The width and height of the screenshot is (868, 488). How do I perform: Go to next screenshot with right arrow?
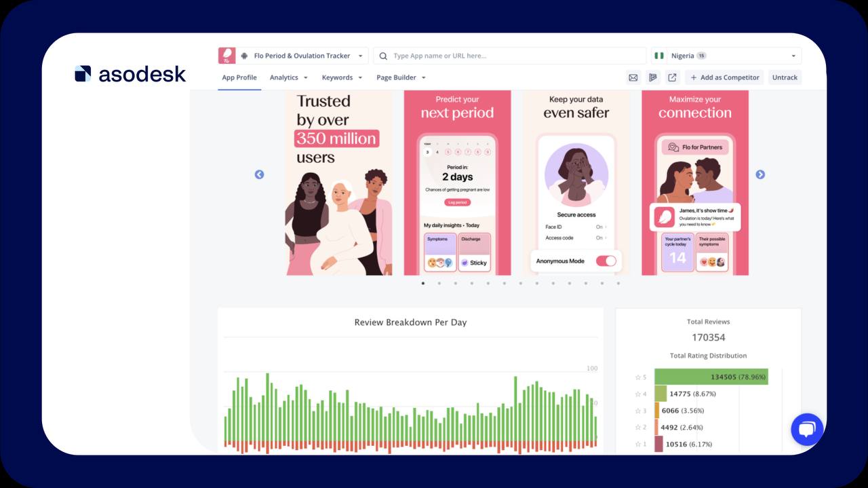pos(760,174)
